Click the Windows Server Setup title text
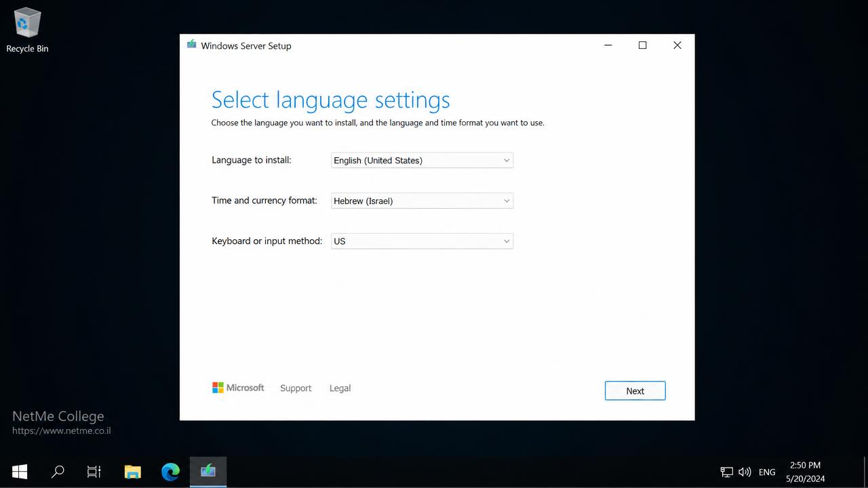This screenshot has width=868, height=488. click(246, 46)
